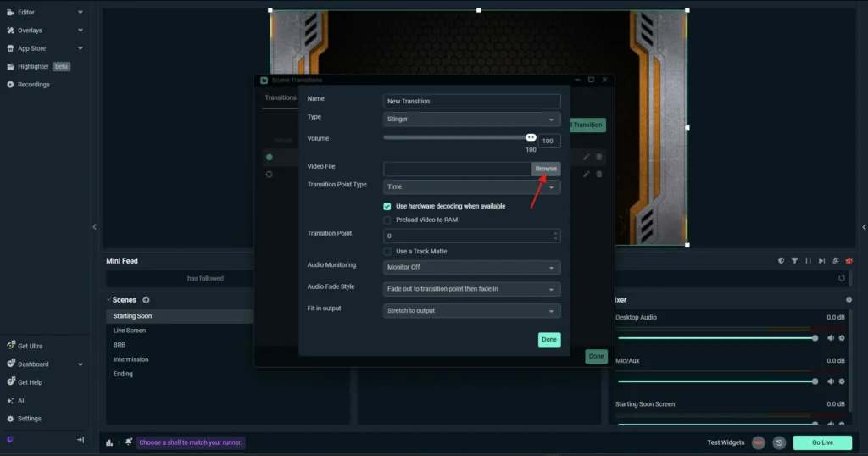This screenshot has width=868, height=456.
Task: Click the notifications bell icon
Action: coord(128,442)
